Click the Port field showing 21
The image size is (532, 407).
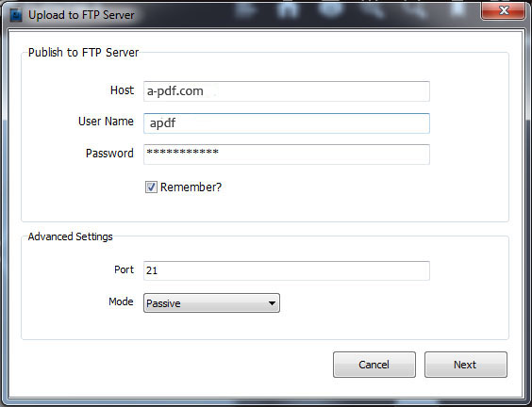click(x=287, y=270)
